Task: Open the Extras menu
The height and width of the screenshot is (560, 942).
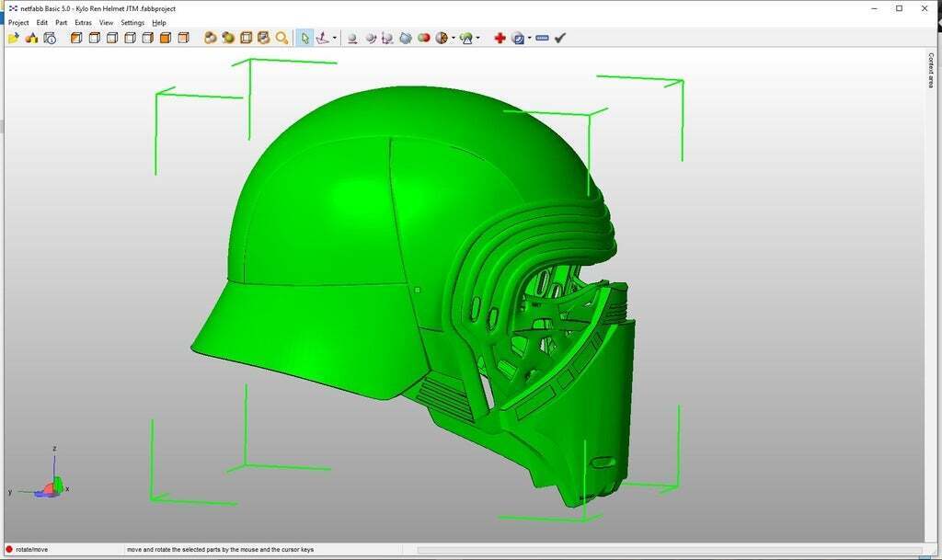Action: tap(83, 22)
